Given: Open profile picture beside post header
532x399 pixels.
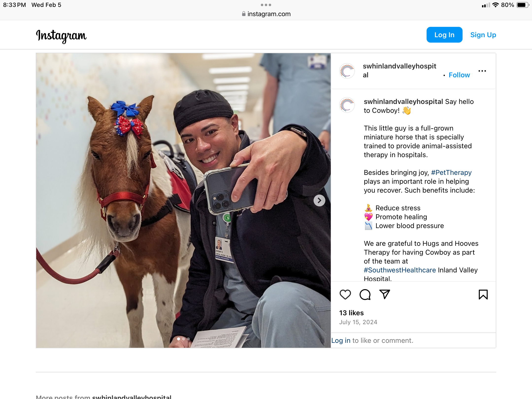Looking at the screenshot, I should coord(347,71).
